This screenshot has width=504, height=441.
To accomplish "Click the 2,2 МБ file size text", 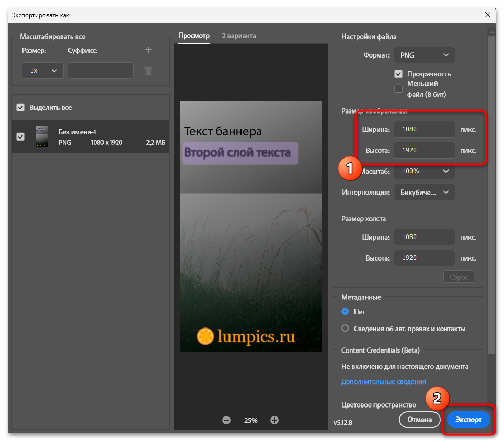I will tap(156, 142).
